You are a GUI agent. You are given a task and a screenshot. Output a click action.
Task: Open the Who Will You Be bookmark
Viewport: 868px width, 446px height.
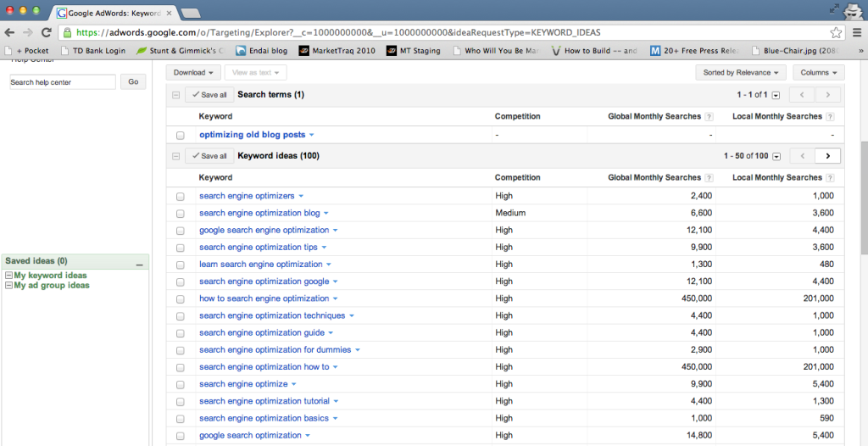click(x=496, y=50)
